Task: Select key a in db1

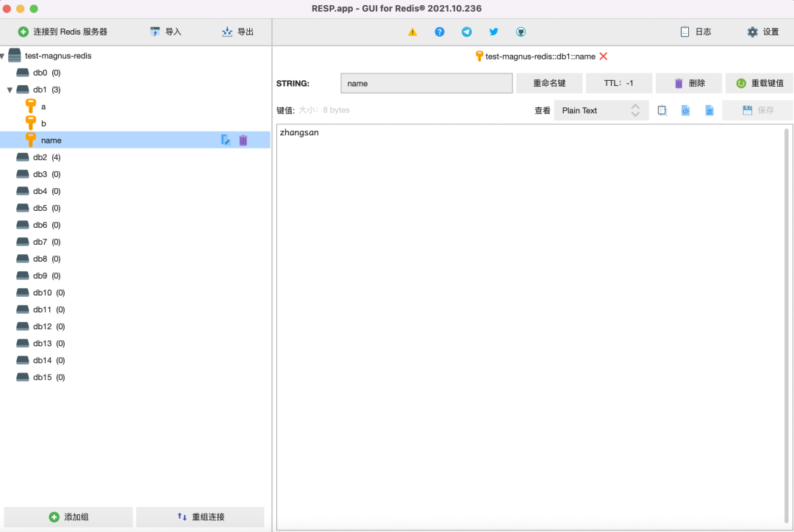Action: (43, 107)
